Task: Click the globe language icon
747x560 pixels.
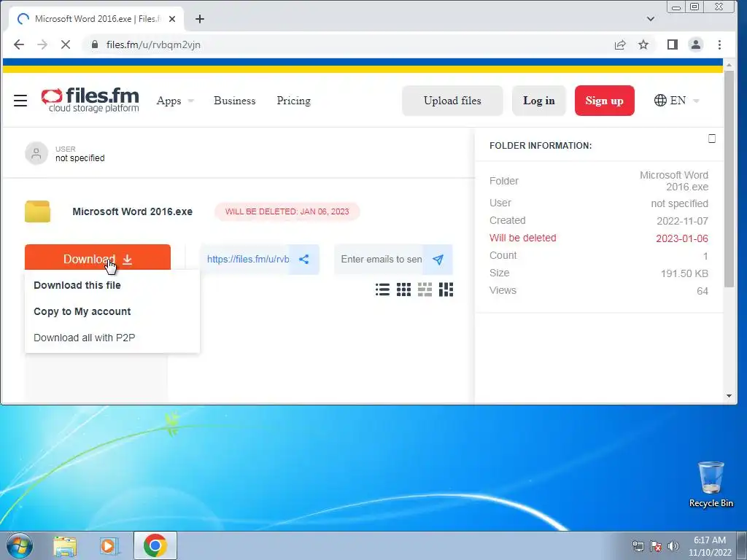Action: coord(660,101)
